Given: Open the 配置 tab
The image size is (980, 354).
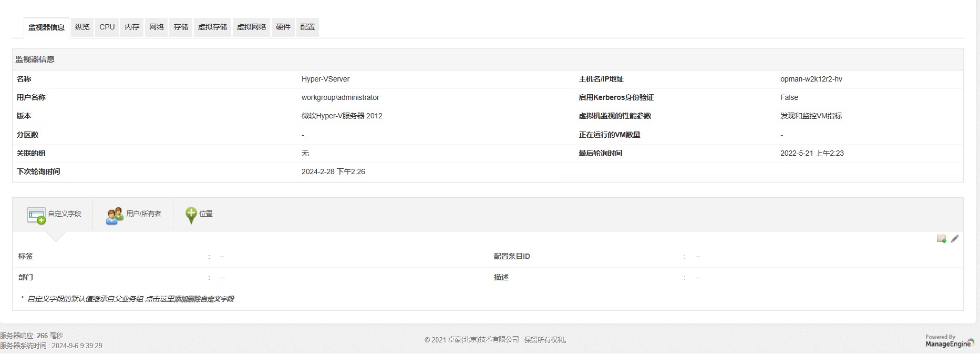Looking at the screenshot, I should pos(307,27).
